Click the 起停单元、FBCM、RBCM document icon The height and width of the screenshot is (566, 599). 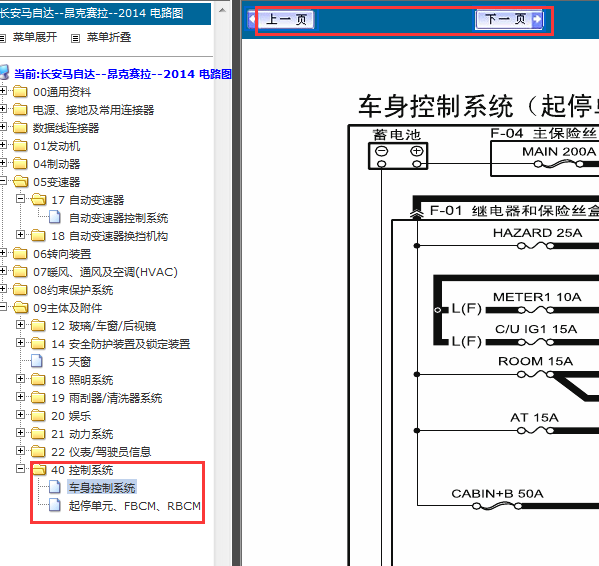pos(55,505)
